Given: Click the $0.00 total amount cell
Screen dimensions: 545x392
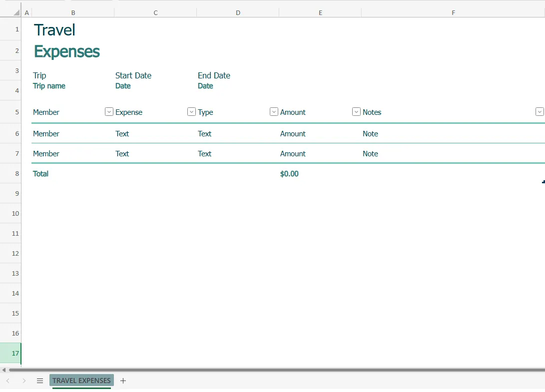Looking at the screenshot, I should (x=289, y=174).
